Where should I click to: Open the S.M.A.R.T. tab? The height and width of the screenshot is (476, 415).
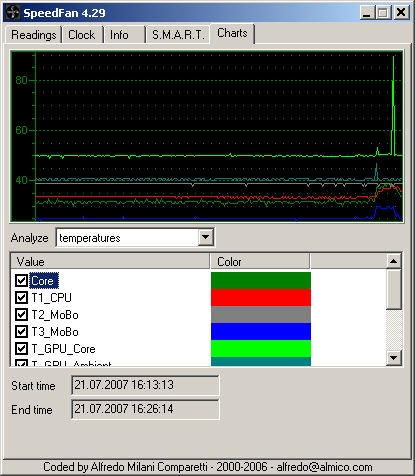click(x=178, y=35)
